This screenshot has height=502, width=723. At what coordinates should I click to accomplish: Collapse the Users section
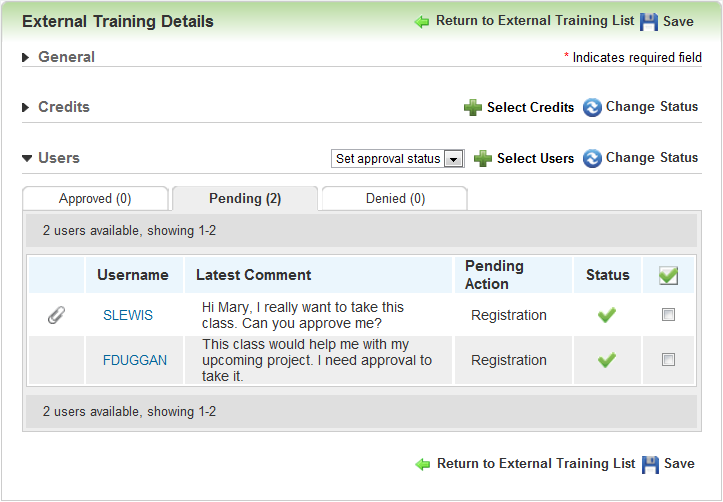[x=26, y=158]
